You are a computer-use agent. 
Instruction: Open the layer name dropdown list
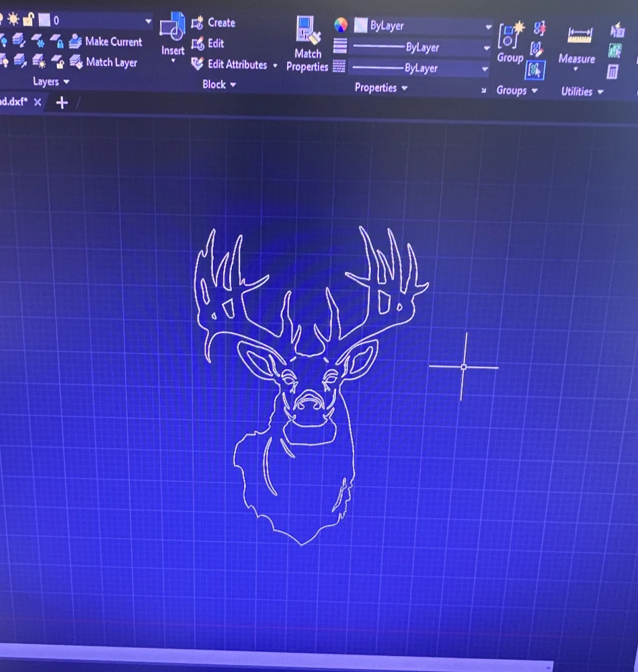(x=148, y=22)
